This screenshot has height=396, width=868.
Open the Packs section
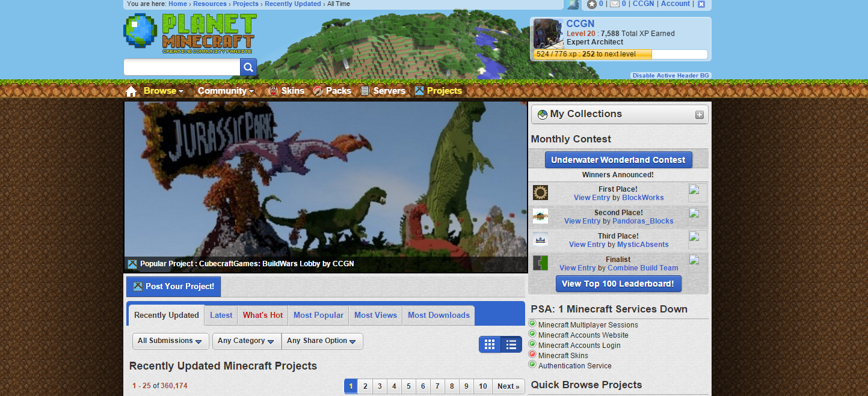click(332, 91)
